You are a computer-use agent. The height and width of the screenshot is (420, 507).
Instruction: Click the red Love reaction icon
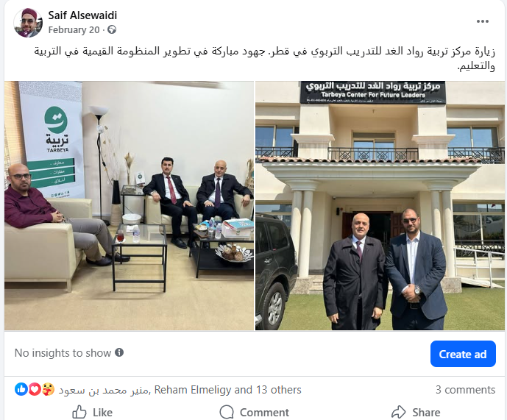[35, 389]
